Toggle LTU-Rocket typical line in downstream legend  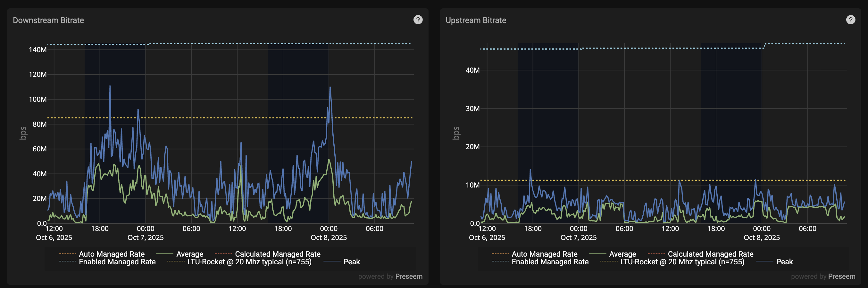249,262
